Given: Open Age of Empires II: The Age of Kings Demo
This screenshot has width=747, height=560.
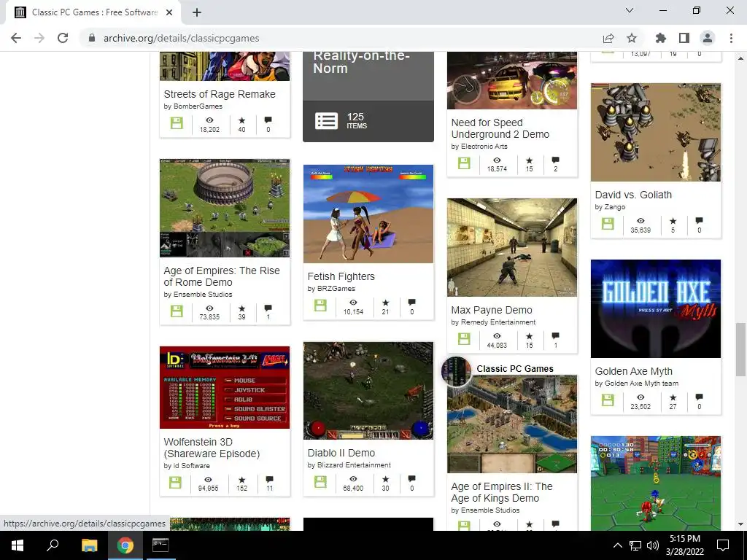Looking at the screenshot, I should (x=502, y=492).
